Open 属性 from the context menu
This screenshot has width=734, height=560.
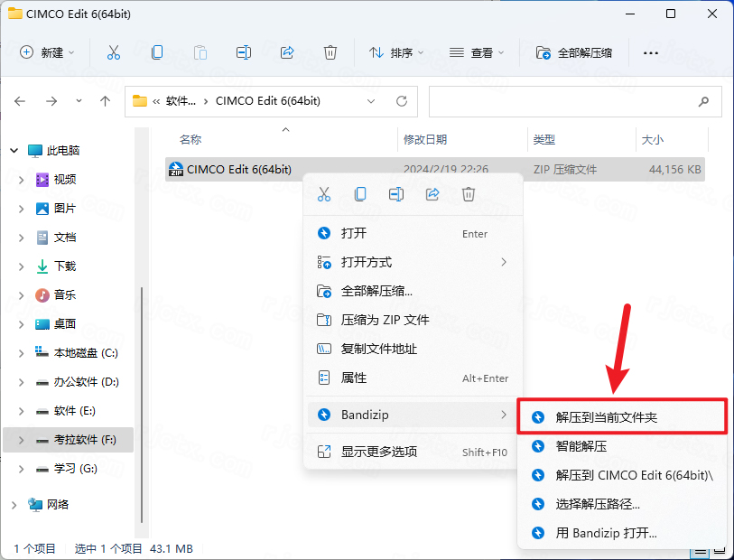(413, 378)
